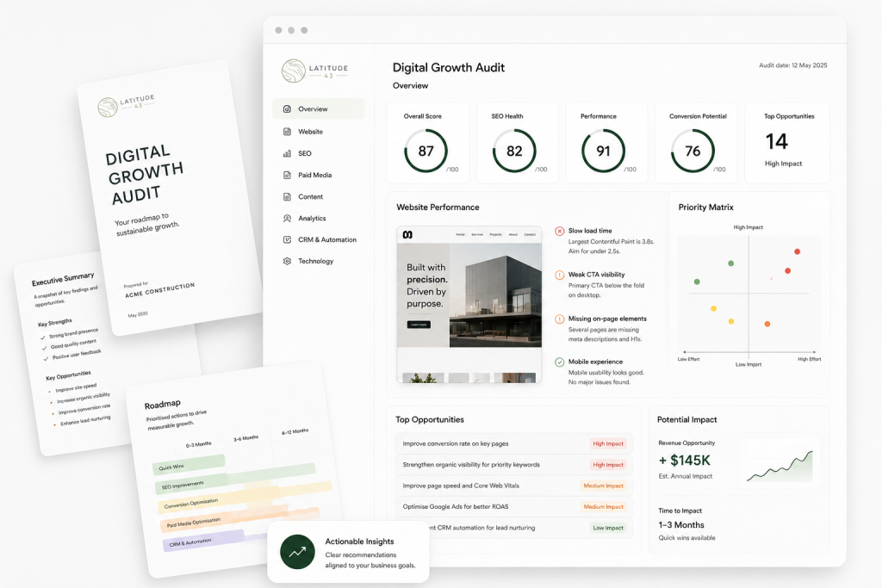Click the Technology gear icon

coord(287,262)
